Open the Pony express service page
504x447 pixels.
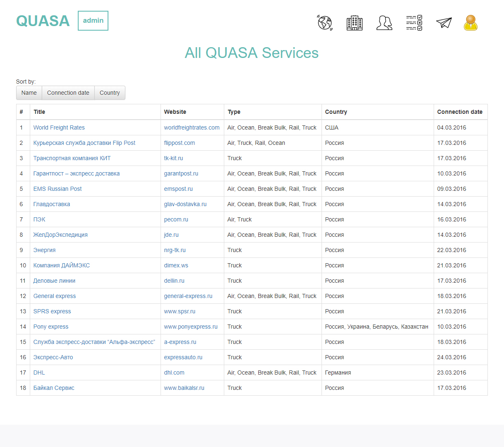click(x=51, y=327)
